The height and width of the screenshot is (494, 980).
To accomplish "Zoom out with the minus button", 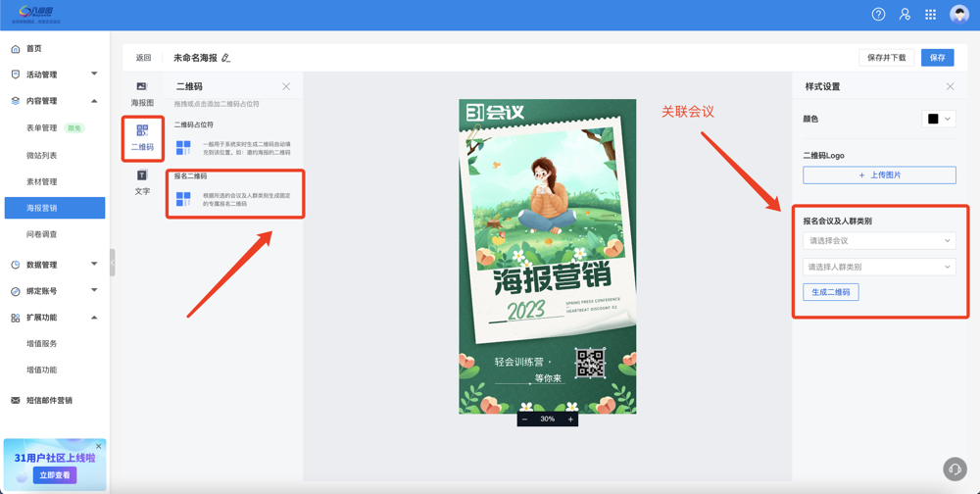I will [x=524, y=420].
